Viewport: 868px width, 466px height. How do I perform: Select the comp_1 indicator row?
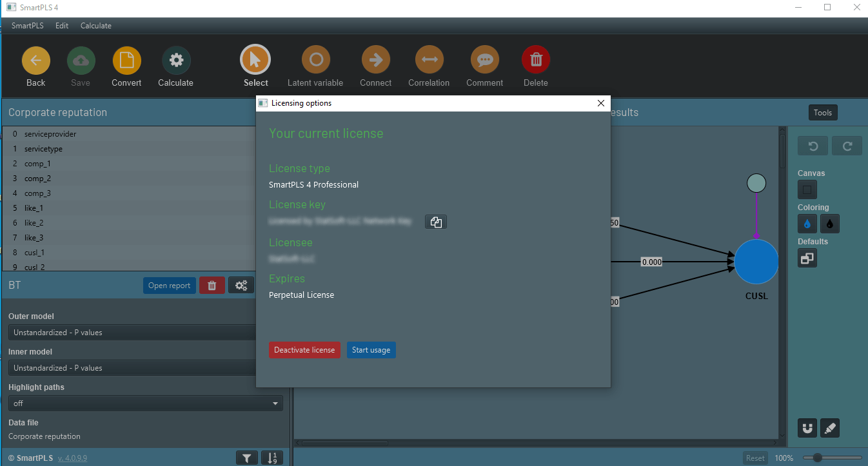[x=129, y=164]
